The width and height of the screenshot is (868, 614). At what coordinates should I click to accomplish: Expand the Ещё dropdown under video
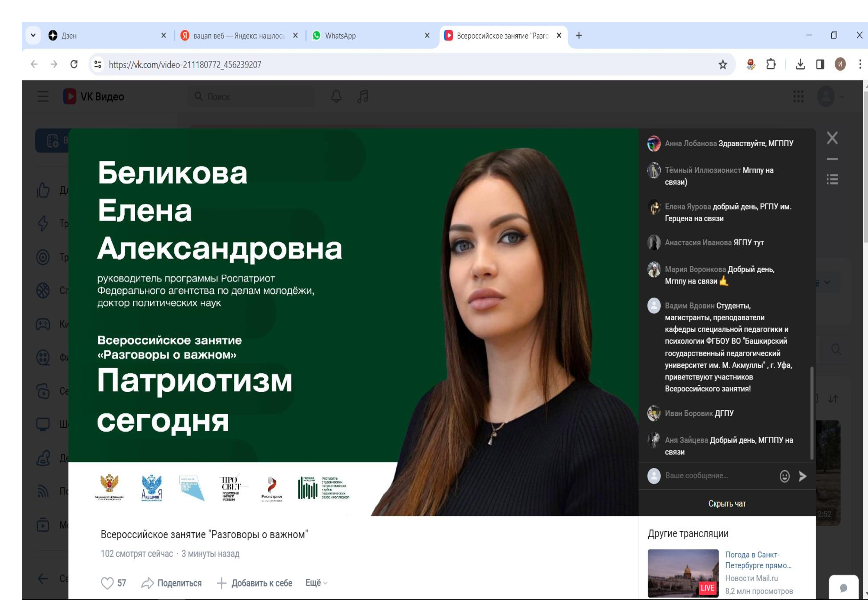pos(316,582)
